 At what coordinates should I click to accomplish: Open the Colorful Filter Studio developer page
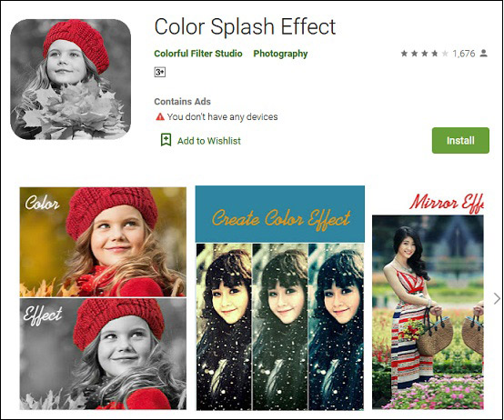pyautogui.click(x=198, y=54)
